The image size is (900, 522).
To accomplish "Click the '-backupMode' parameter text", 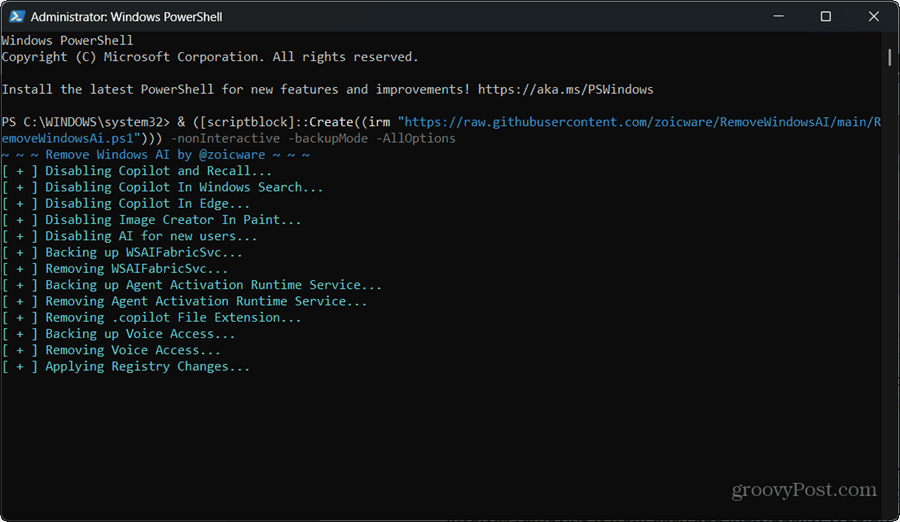I will tap(328, 138).
